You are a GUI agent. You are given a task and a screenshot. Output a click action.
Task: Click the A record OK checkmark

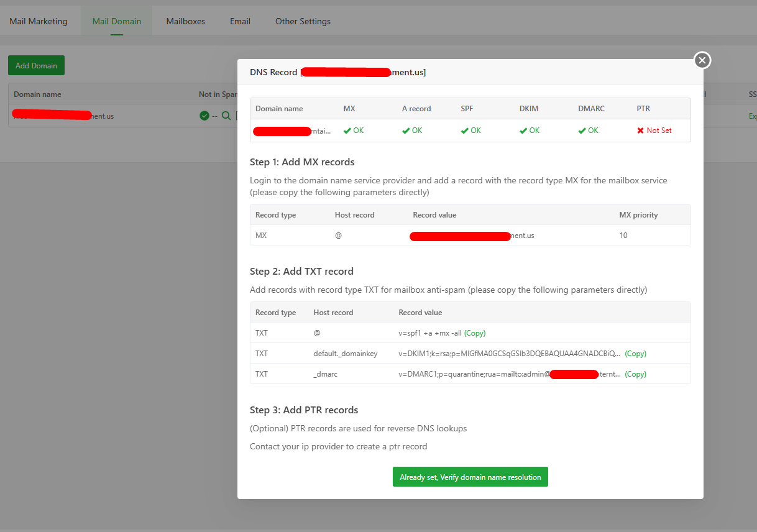406,131
